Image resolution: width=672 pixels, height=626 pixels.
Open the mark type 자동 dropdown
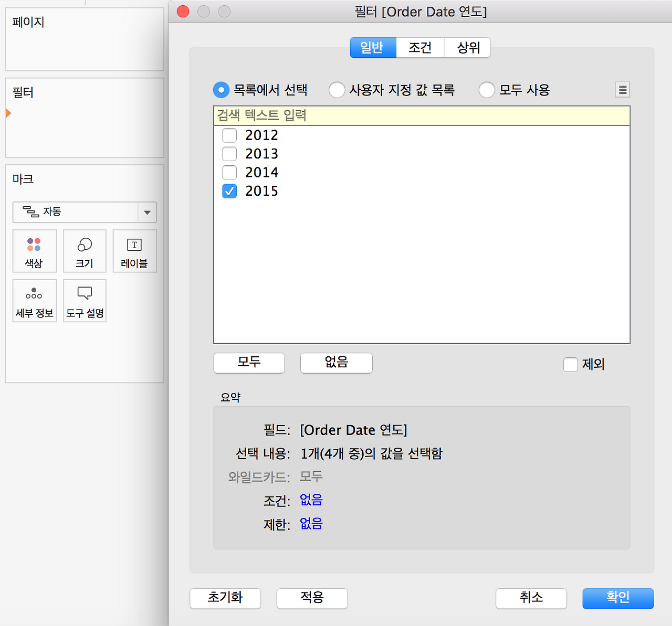85,212
